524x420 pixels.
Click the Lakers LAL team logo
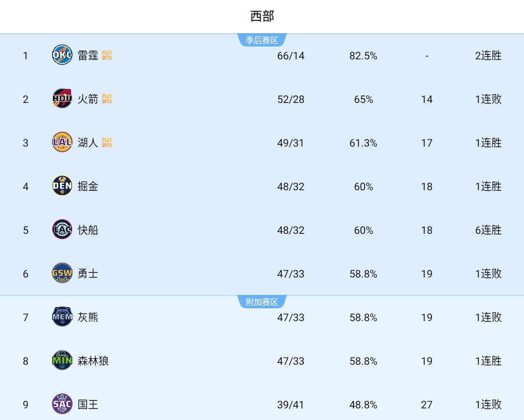coord(62,143)
